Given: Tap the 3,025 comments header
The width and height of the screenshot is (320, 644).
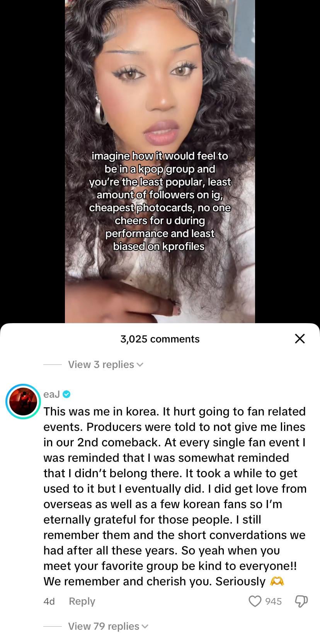Looking at the screenshot, I should (160, 339).
